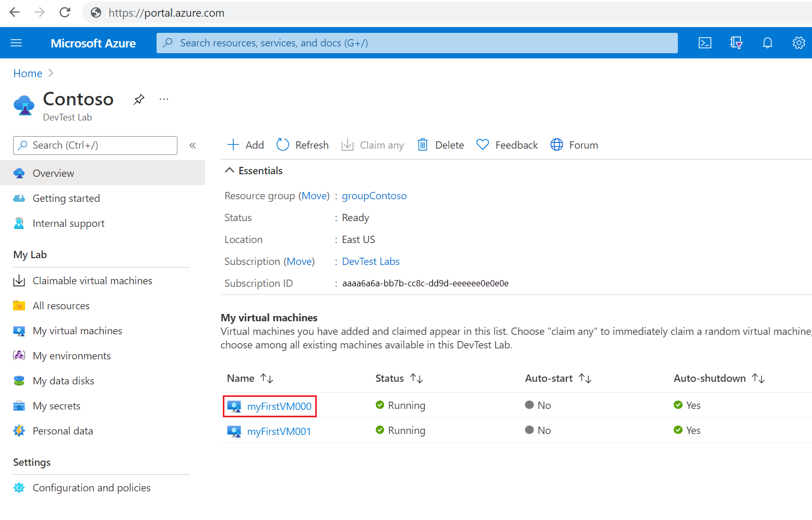Click the Refresh toolbar button

tap(303, 145)
